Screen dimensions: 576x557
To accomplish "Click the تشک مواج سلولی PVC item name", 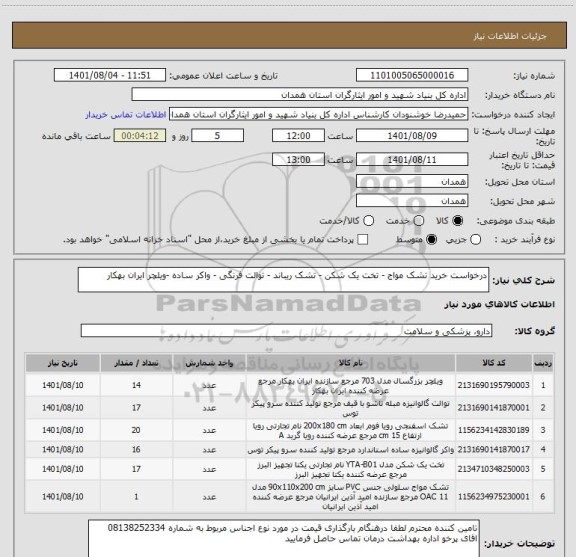I will [x=350, y=497].
